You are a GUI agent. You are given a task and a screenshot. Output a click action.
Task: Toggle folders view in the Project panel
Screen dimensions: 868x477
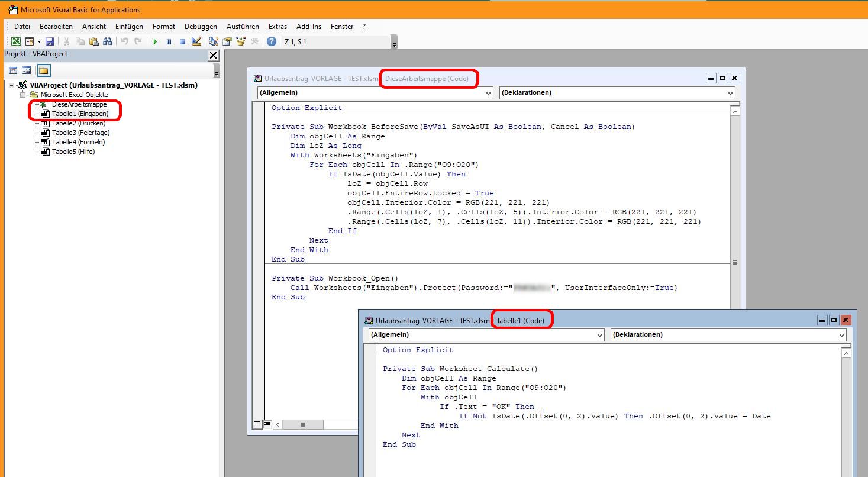(44, 70)
